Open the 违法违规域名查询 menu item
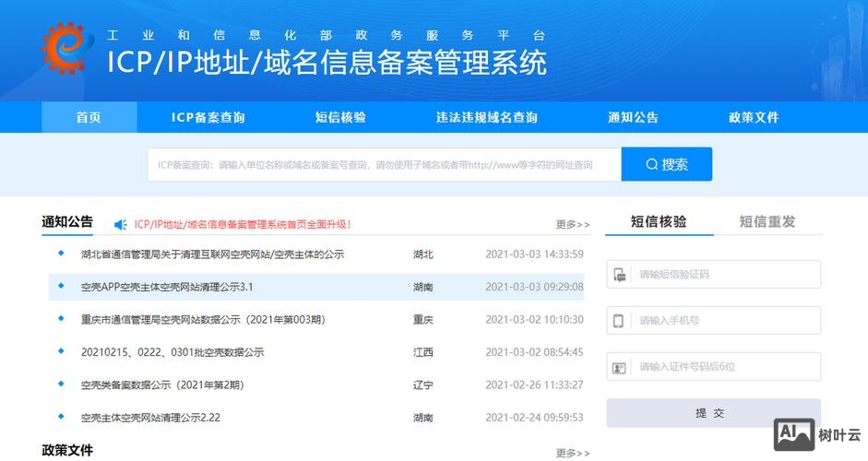Viewport: 868px width, 461px height. 487,117
